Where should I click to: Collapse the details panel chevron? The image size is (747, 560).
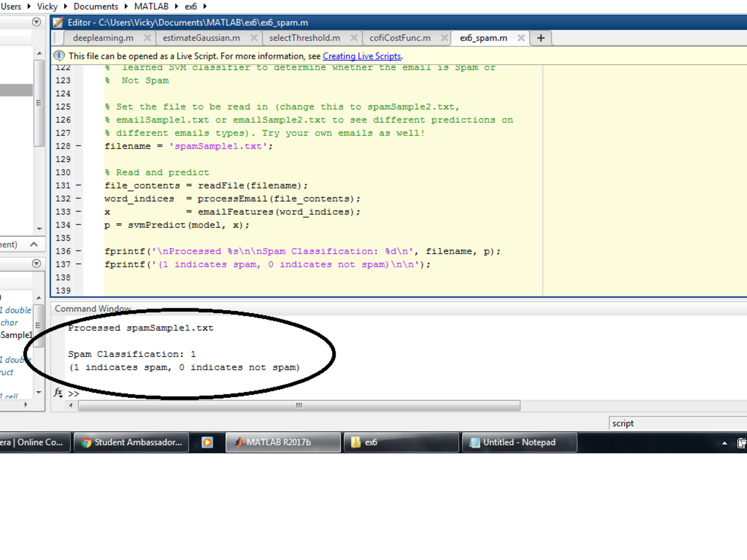tap(34, 244)
